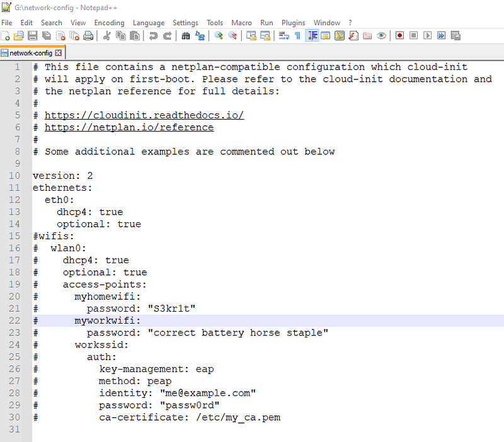Open the Tools menu
The width and height of the screenshot is (504, 442).
click(215, 23)
